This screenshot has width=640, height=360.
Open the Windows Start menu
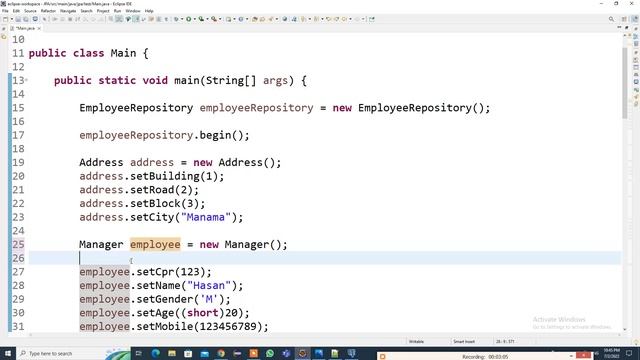(x=8, y=353)
